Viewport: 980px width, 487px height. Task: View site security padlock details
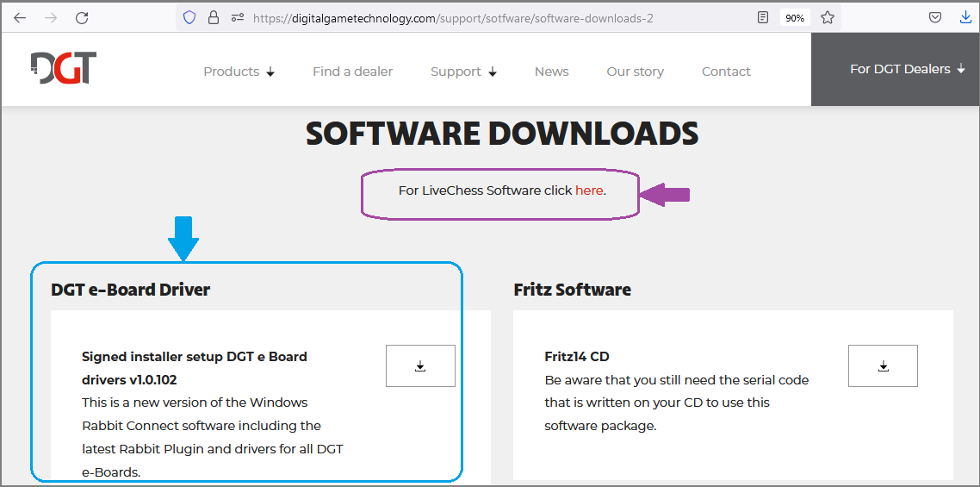coord(214,17)
